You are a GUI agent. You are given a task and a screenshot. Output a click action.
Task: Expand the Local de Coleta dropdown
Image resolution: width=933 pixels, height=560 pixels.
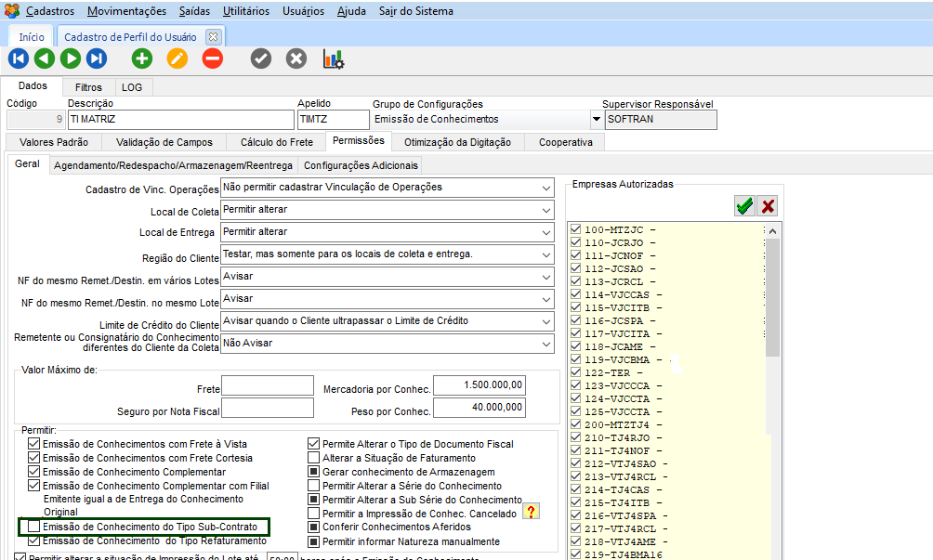tap(545, 210)
